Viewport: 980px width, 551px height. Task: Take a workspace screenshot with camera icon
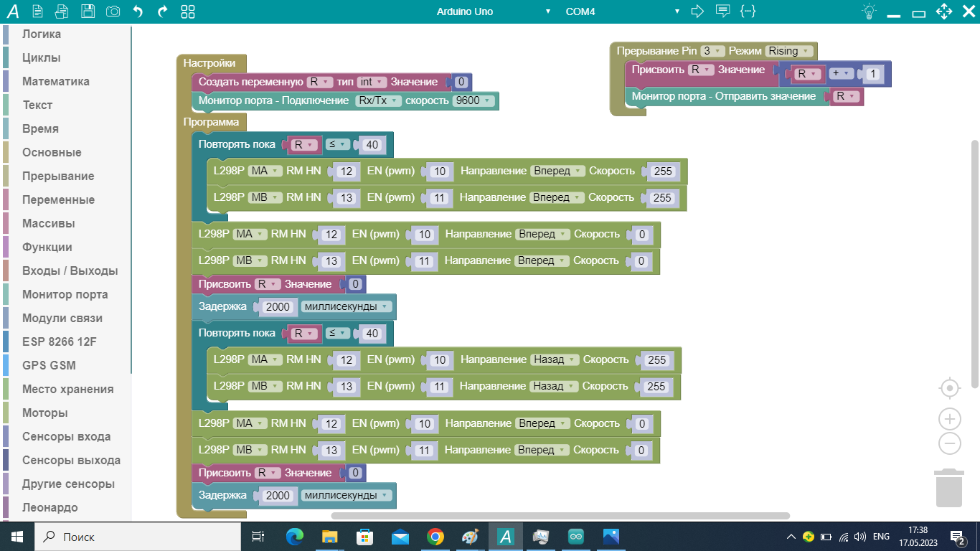pyautogui.click(x=113, y=11)
